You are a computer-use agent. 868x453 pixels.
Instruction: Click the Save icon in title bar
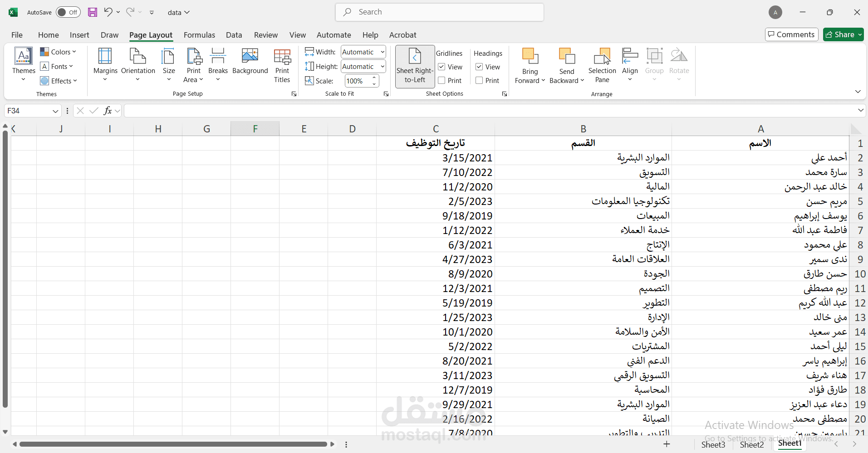pos(93,12)
